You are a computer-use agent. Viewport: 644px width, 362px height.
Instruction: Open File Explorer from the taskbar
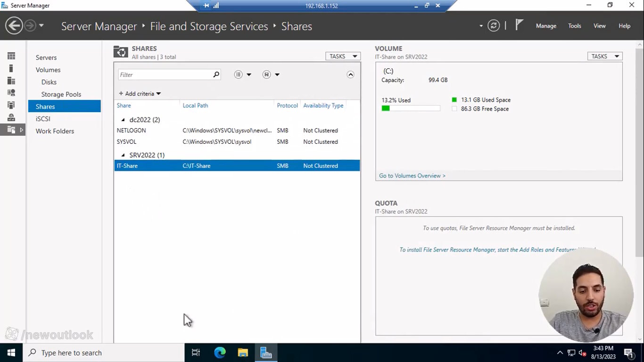[x=243, y=353]
